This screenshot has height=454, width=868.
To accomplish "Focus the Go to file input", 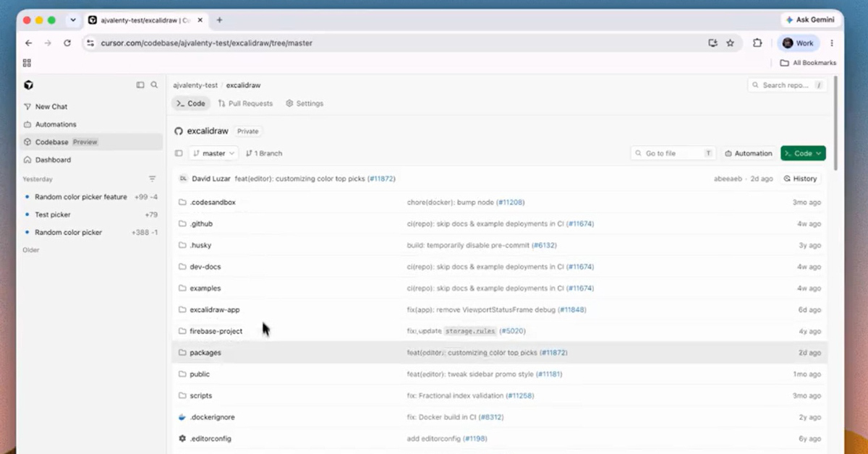I will pyautogui.click(x=673, y=153).
